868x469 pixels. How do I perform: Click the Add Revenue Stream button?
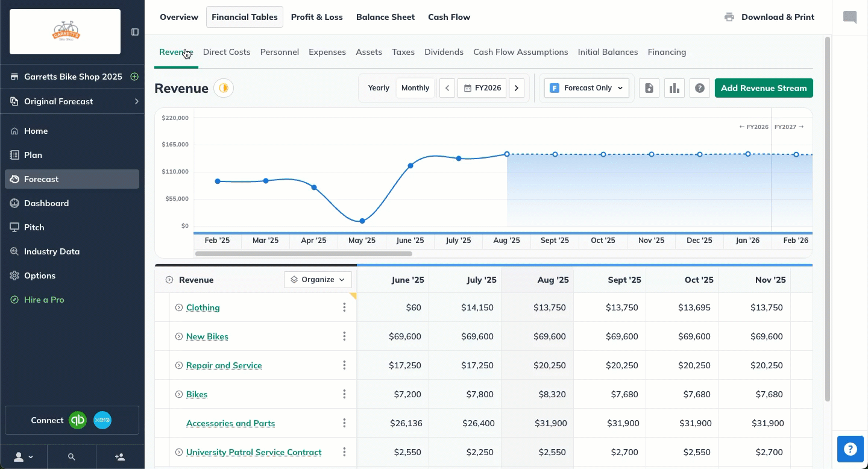tap(764, 88)
